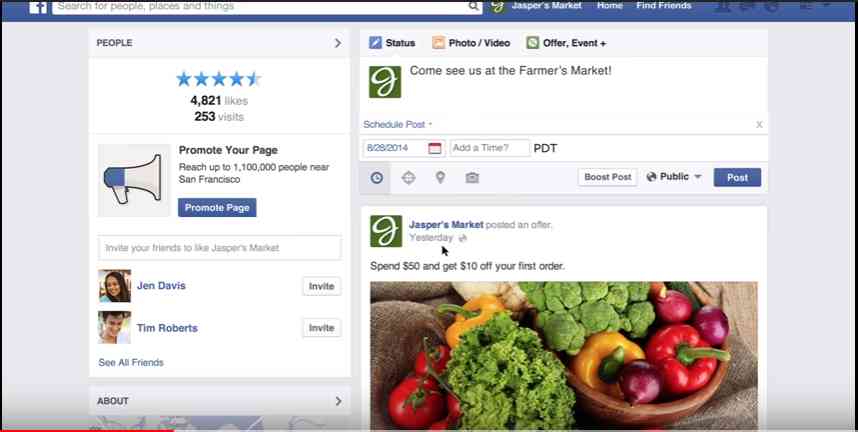Click the search magnifier icon
This screenshot has height=432, width=858.
473,6
